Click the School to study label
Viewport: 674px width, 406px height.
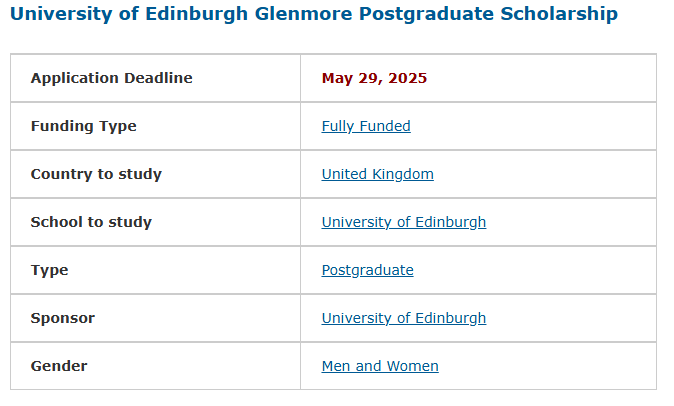coord(91,222)
